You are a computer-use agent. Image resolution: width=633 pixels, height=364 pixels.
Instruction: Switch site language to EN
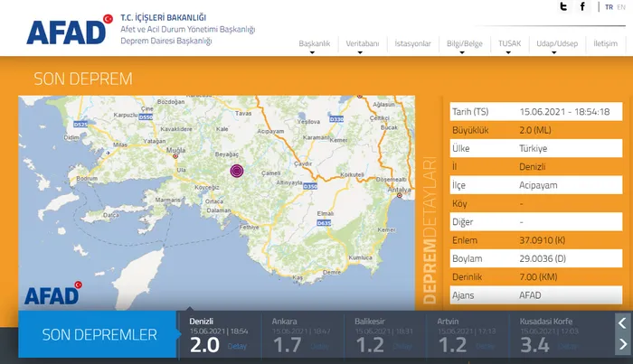[621, 7]
